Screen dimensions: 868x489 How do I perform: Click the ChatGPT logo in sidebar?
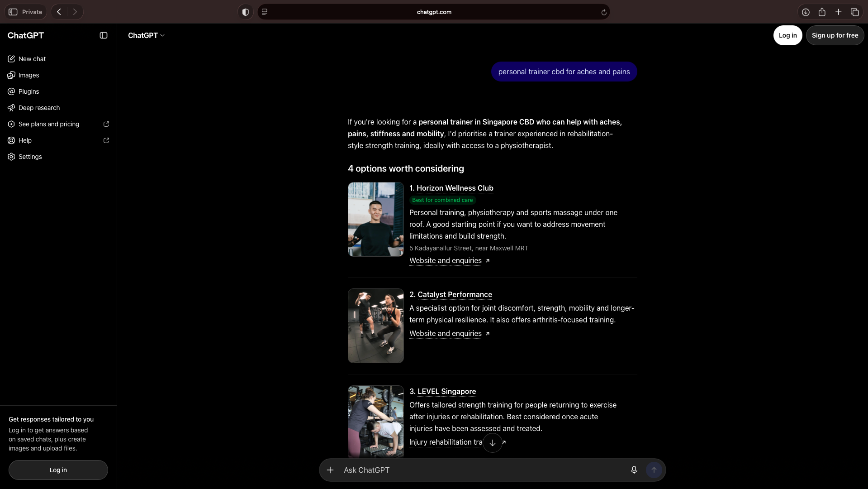[x=26, y=35]
